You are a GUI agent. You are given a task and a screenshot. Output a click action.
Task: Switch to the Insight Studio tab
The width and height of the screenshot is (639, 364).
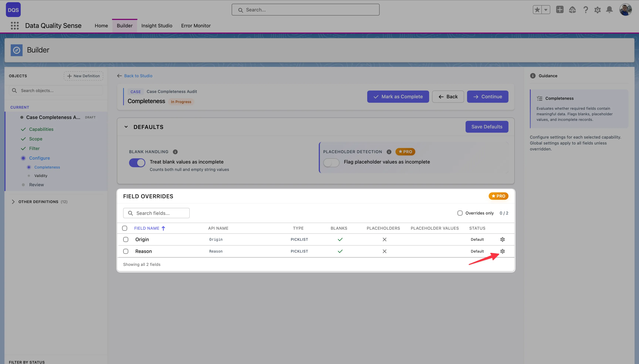click(157, 25)
